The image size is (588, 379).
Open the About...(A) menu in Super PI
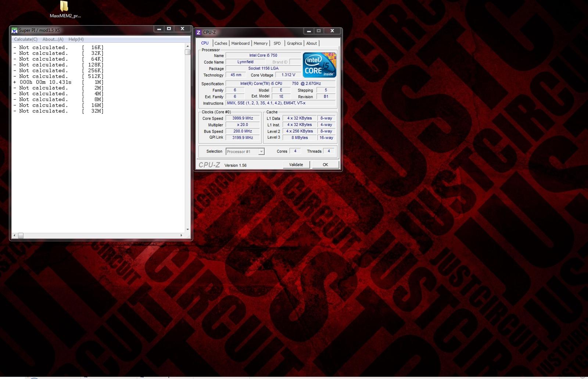tap(53, 39)
